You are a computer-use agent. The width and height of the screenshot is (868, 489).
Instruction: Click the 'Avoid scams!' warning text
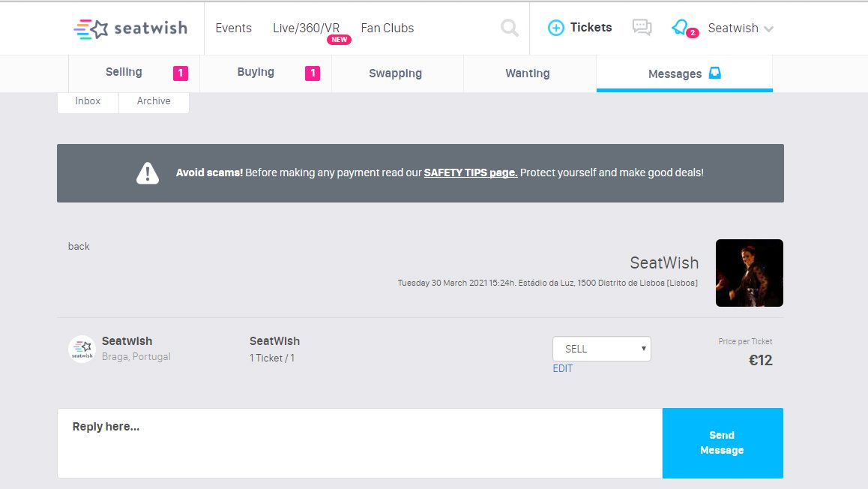pos(209,172)
